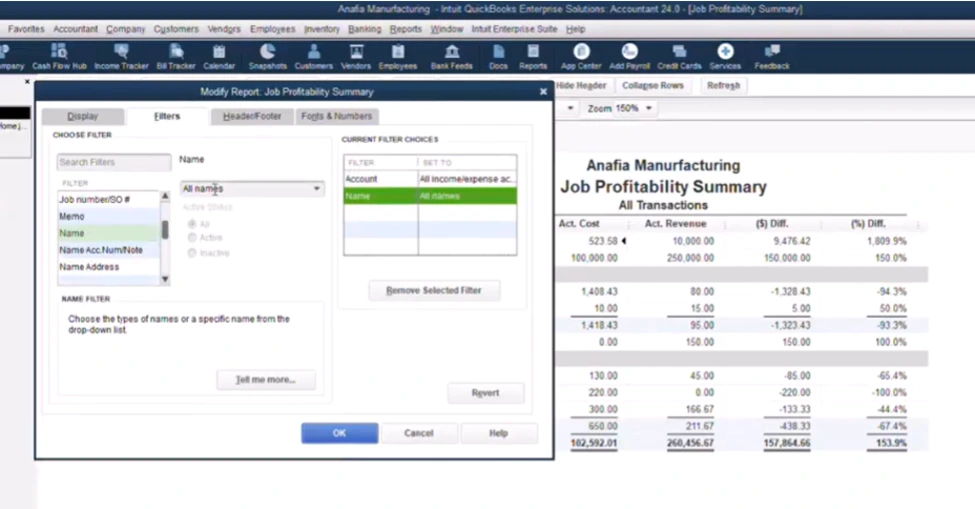Select the Memo filter
The image size is (975, 509).
pos(109,216)
